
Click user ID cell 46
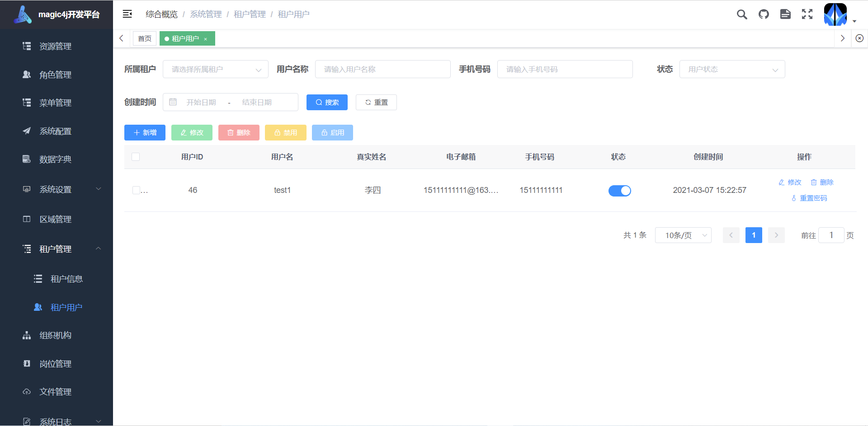point(193,190)
